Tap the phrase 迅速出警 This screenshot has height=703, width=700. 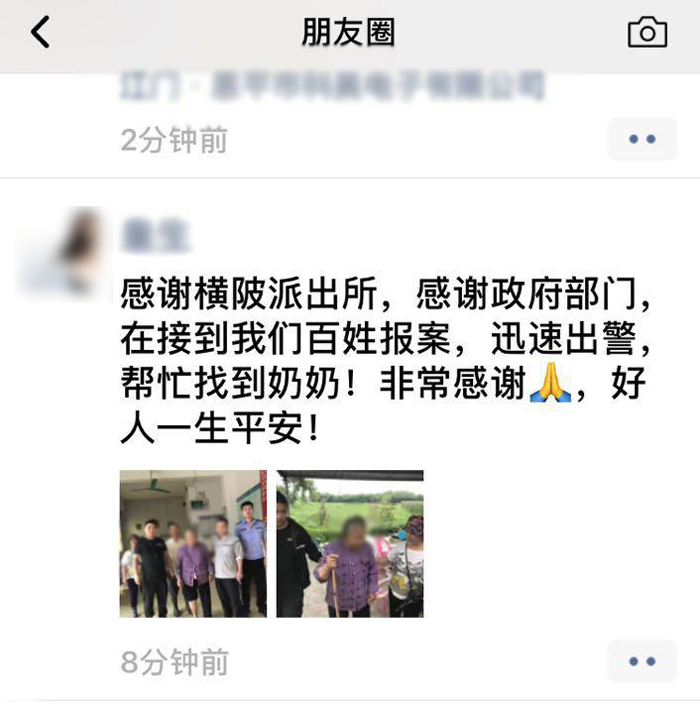[x=564, y=339]
